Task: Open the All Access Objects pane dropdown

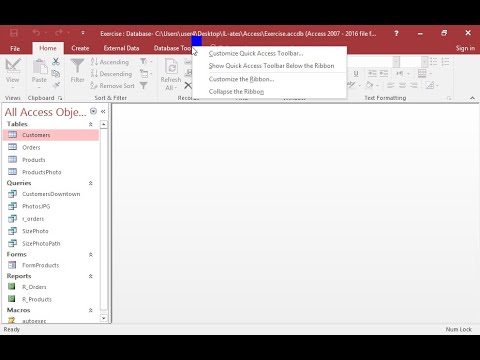Action: click(93, 111)
